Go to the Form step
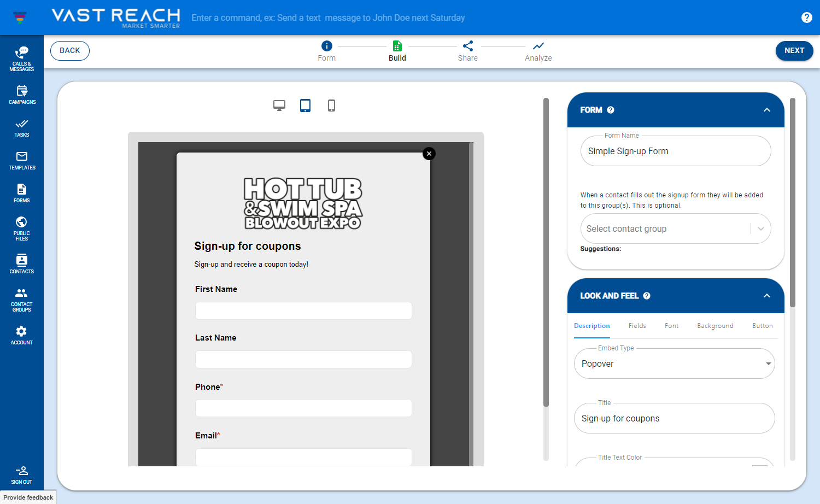 327,51
